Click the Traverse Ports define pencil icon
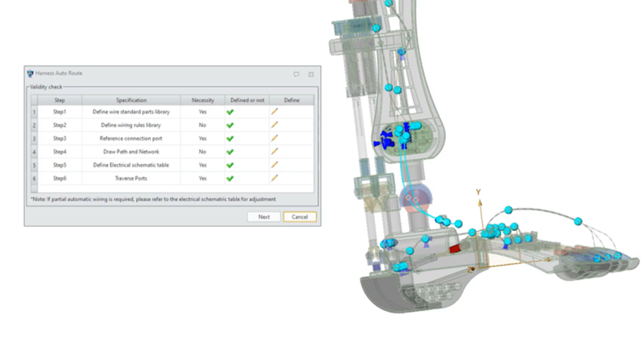The image size is (644, 339). tap(275, 178)
